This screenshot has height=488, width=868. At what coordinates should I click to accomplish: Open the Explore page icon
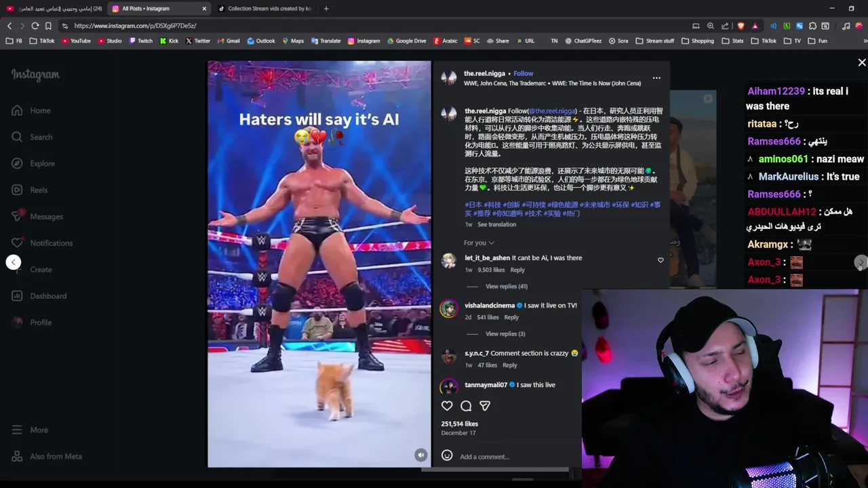pyautogui.click(x=17, y=163)
